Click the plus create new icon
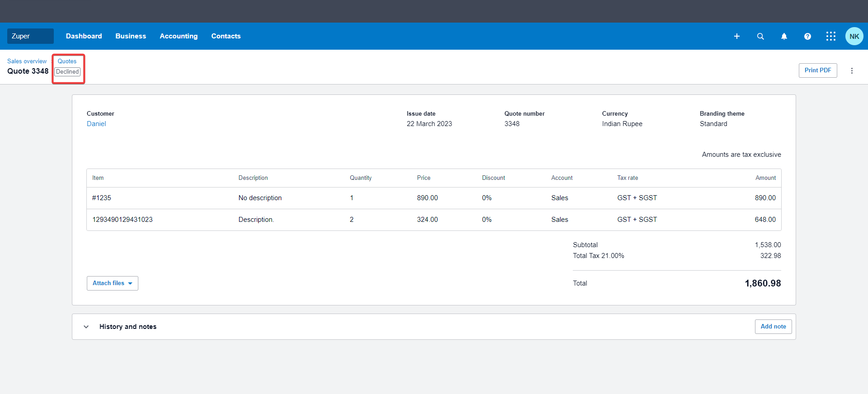The image size is (868, 394). click(736, 36)
